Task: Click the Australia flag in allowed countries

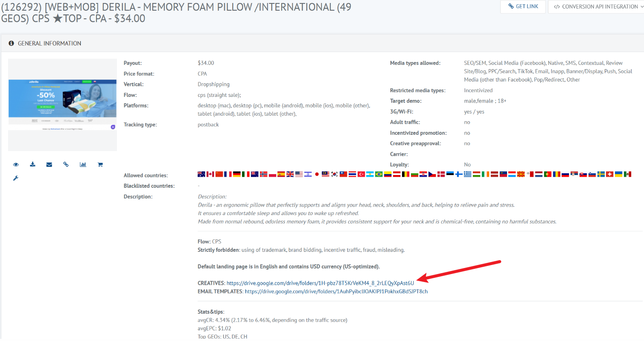Action: click(201, 174)
